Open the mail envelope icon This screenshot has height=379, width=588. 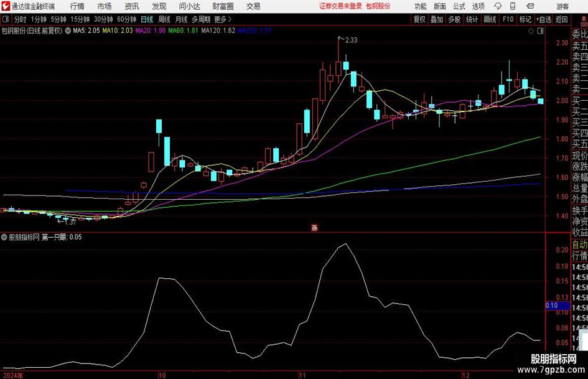(x=530, y=6)
